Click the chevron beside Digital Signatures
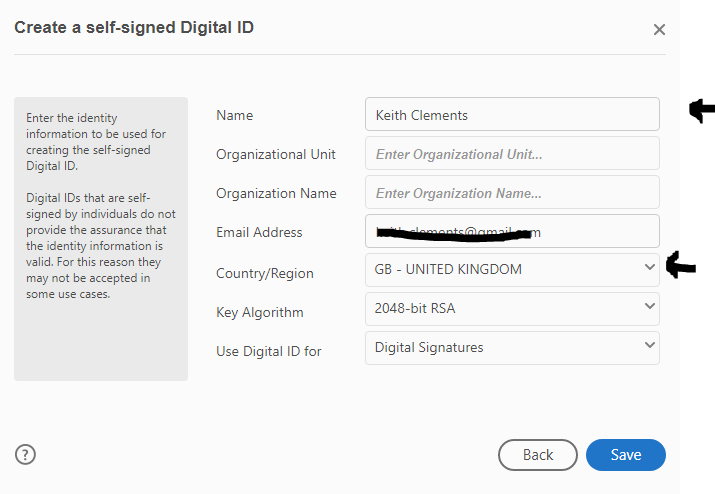Image resolution: width=715 pixels, height=494 pixels. (x=650, y=345)
